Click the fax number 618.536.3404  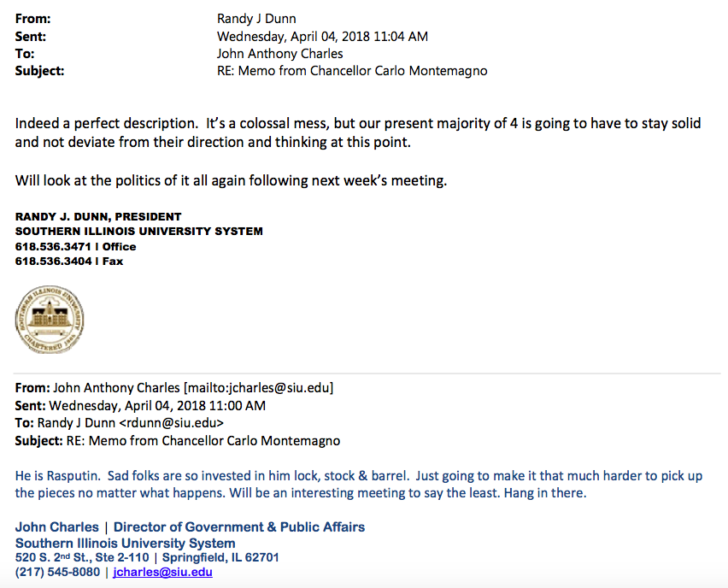(x=53, y=261)
